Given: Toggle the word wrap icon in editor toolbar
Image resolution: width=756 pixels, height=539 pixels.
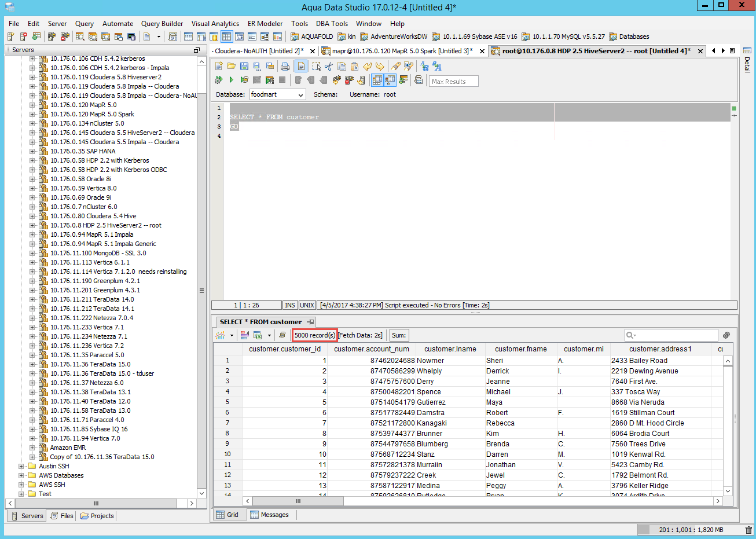Looking at the screenshot, I should (x=302, y=66).
